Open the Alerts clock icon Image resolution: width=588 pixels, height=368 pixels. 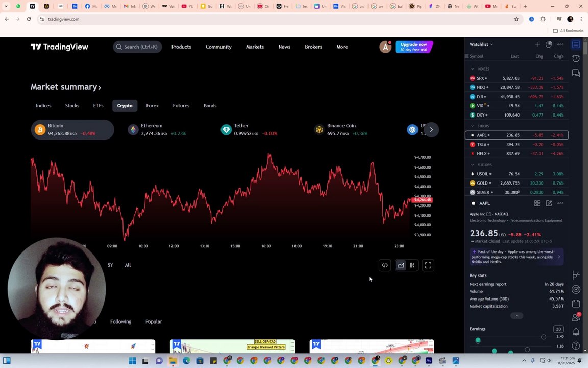(x=576, y=58)
